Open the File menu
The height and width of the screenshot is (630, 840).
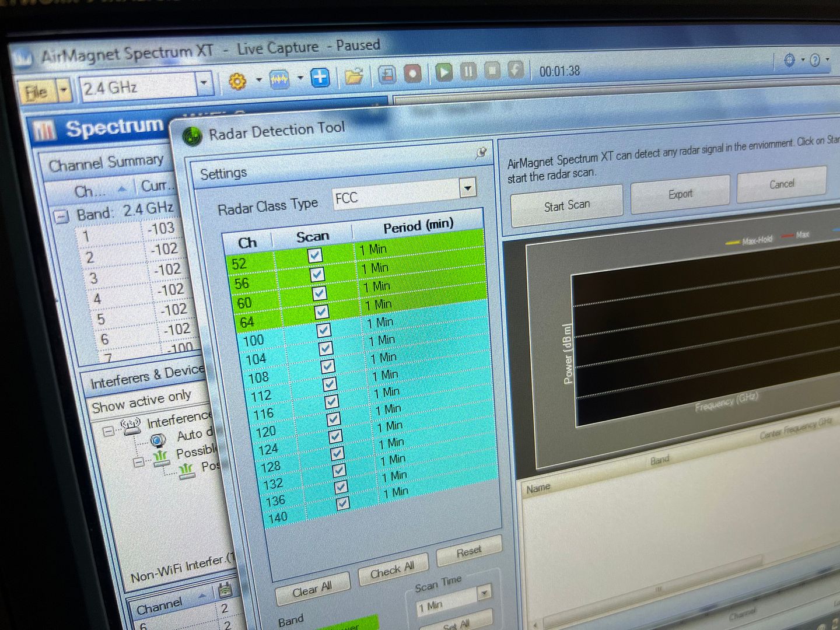coord(36,92)
